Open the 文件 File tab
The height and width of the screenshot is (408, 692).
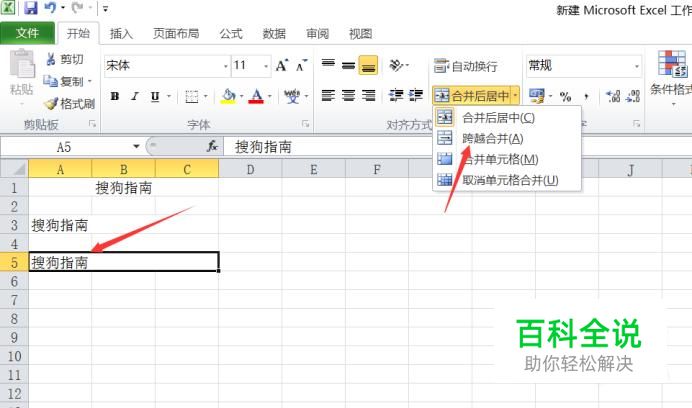pyautogui.click(x=27, y=33)
